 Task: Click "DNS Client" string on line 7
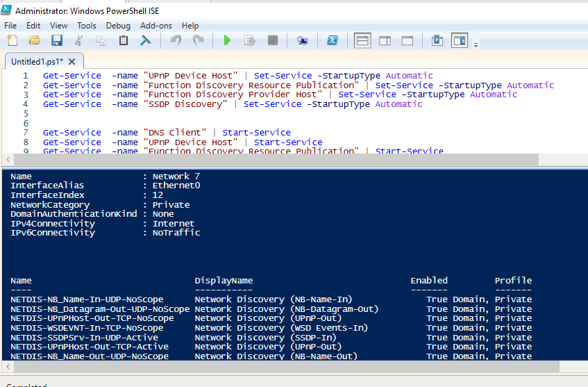coord(175,133)
